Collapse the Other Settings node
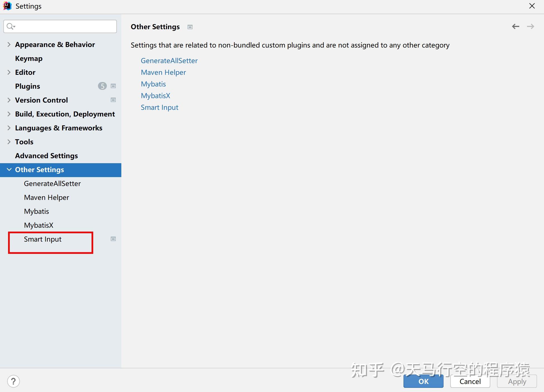 (9, 170)
